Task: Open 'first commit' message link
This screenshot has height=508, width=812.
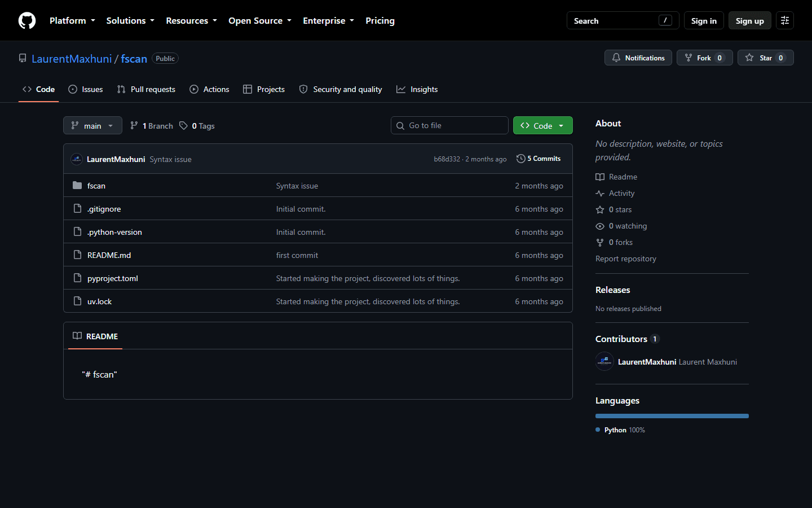Action: [297, 255]
